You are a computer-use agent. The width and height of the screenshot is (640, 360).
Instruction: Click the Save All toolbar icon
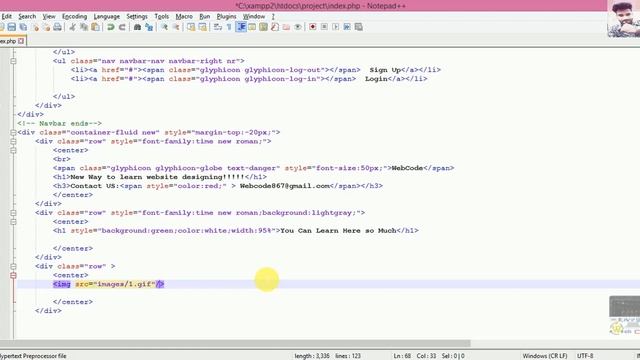pyautogui.click(x=23, y=27)
